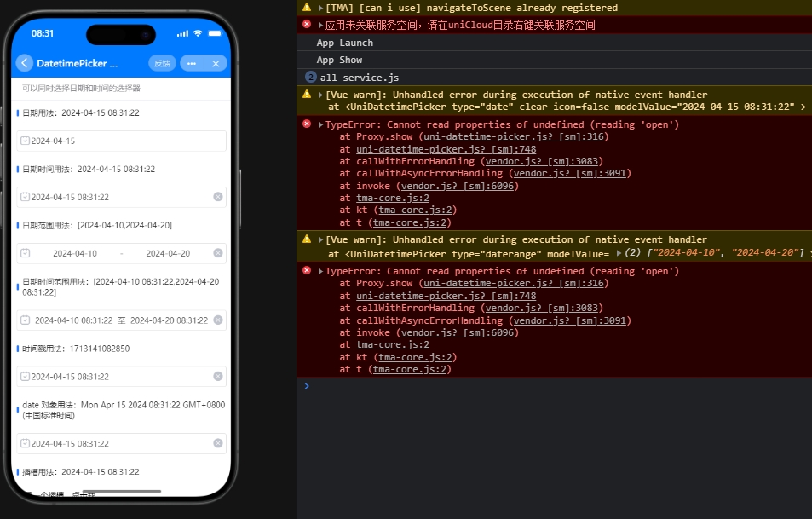Open the 反馈 feedback button
The image size is (812, 519).
[162, 63]
